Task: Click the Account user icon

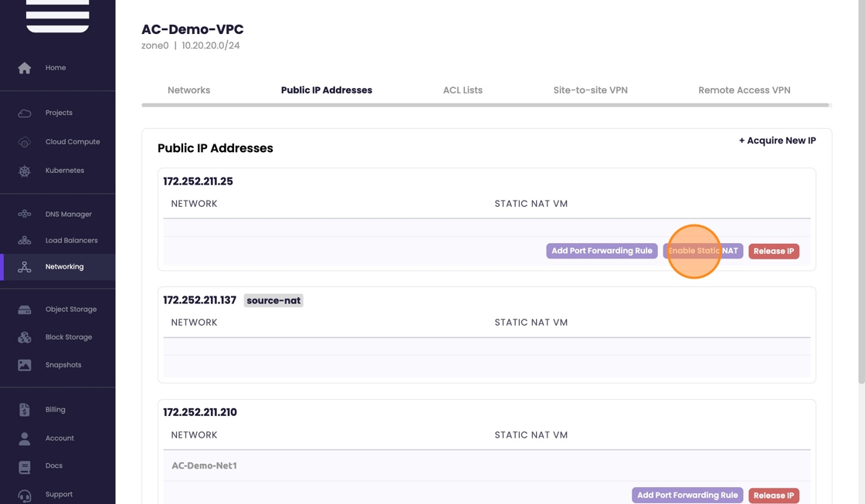Action: click(25, 438)
